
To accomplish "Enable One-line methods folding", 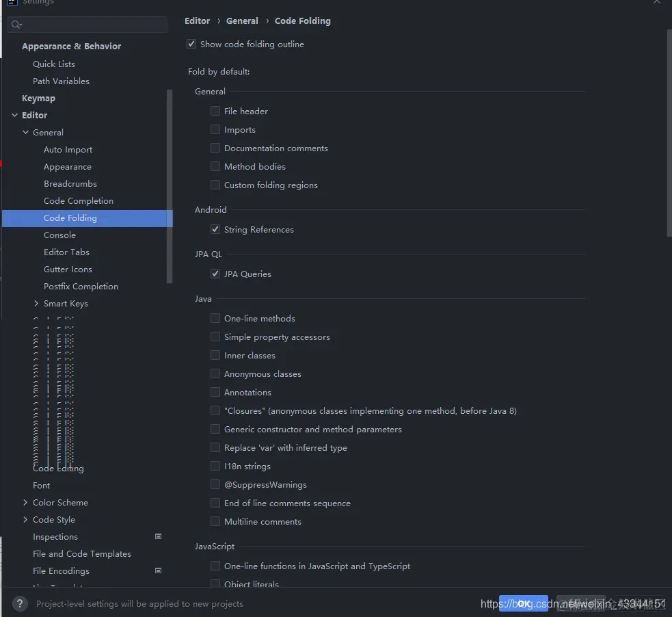I will click(215, 318).
